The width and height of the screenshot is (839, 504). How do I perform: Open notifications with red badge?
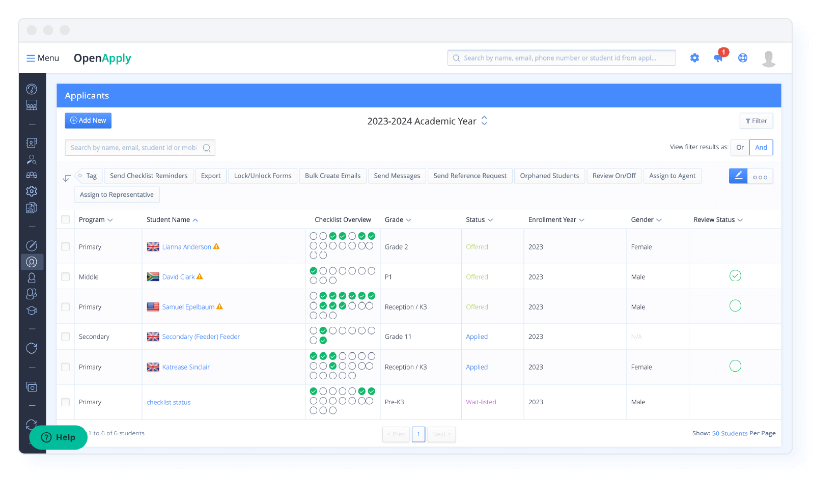719,57
